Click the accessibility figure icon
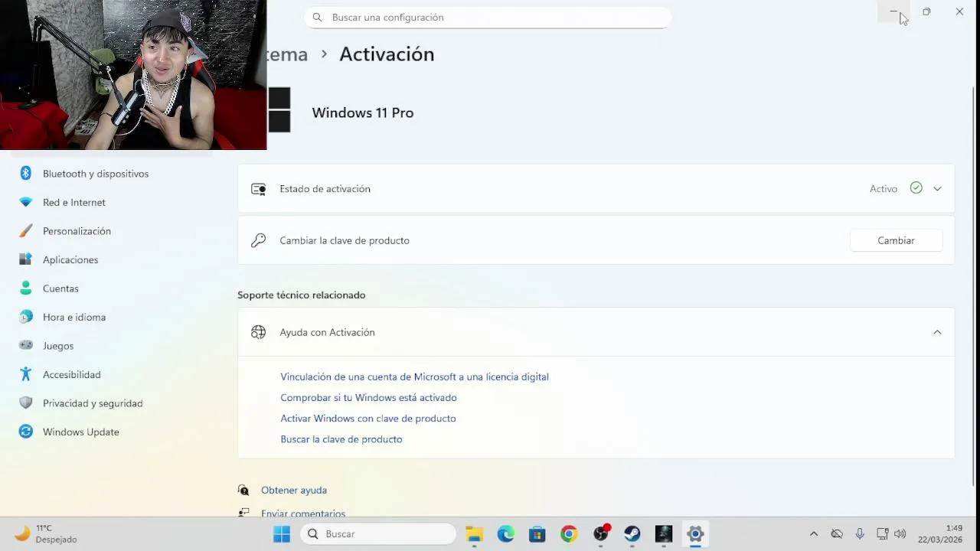 pyautogui.click(x=26, y=374)
